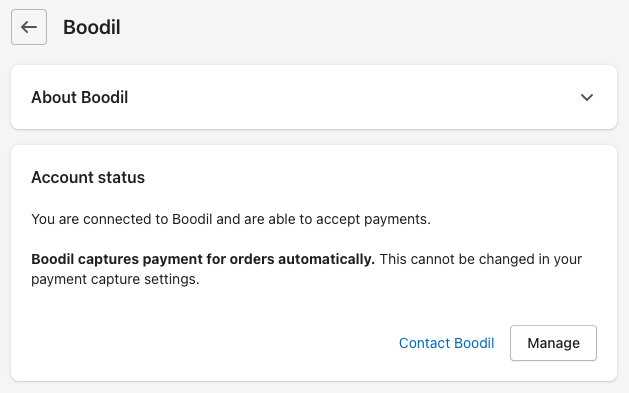The height and width of the screenshot is (393, 629).
Task: Click the Account status heading
Action: (x=88, y=178)
